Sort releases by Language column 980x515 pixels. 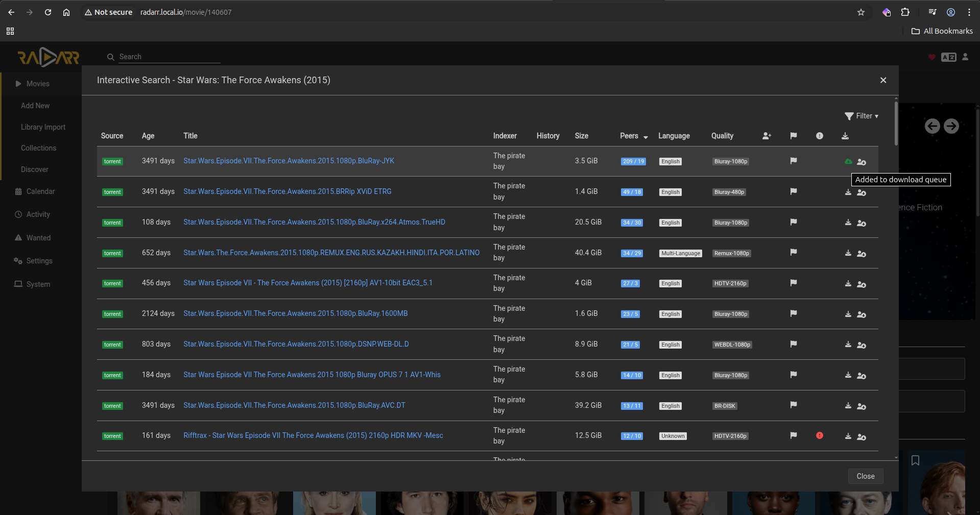(674, 136)
